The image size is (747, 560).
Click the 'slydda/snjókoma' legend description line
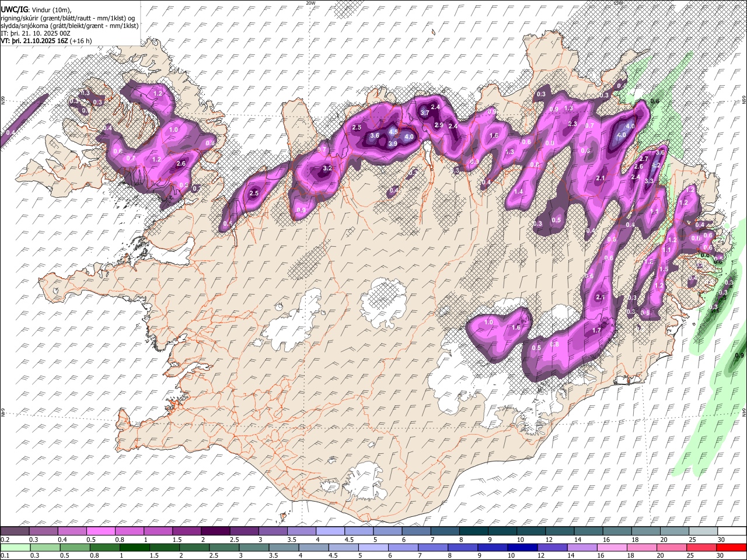pos(69,26)
